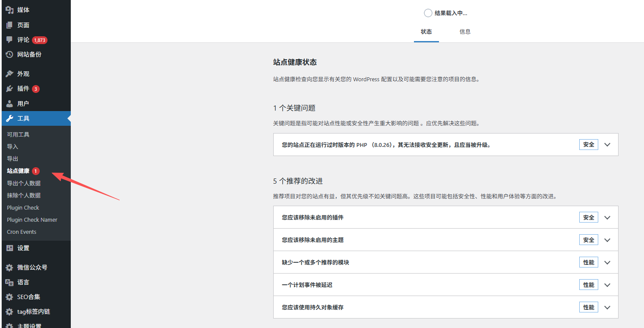This screenshot has height=328, width=644.
Task: Click the 设置 (Settings) sidebar icon
Action: 9,248
